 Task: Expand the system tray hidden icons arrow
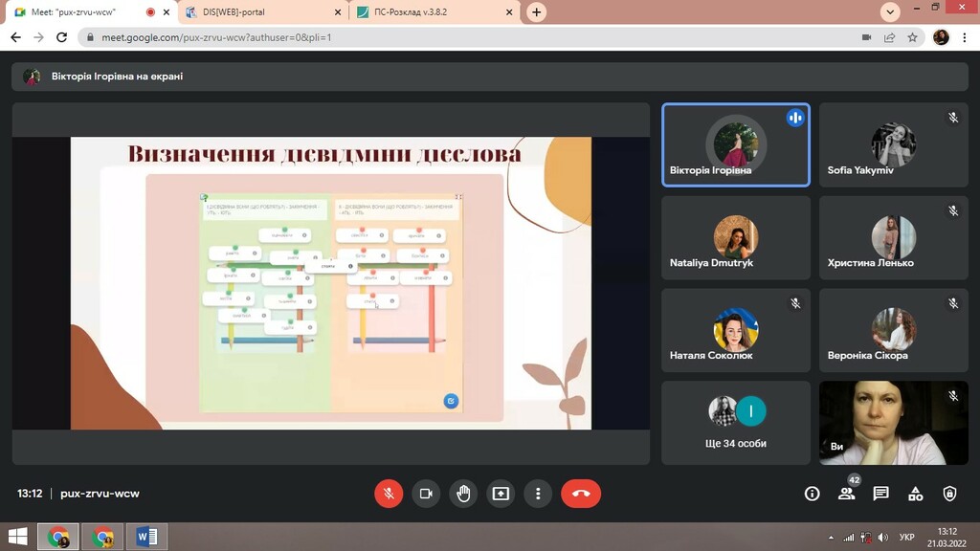click(831, 538)
